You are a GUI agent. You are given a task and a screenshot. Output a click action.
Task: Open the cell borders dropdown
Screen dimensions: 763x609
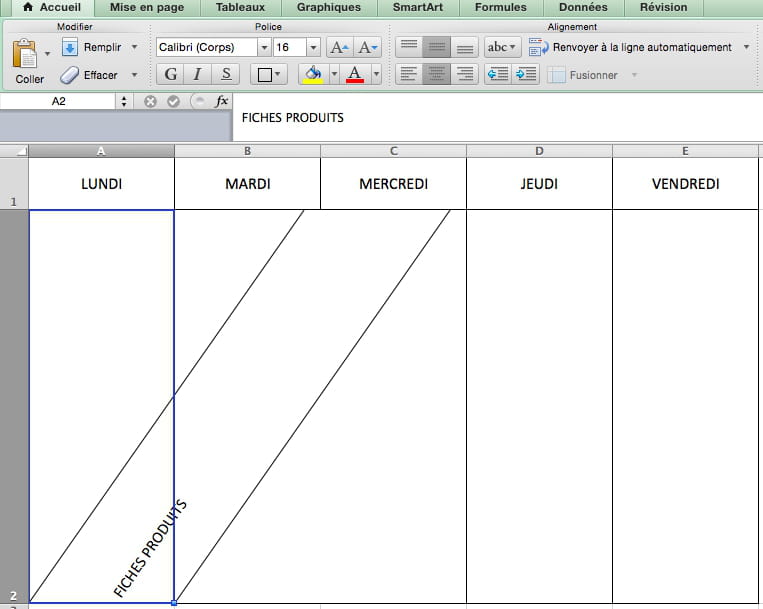tap(269, 74)
